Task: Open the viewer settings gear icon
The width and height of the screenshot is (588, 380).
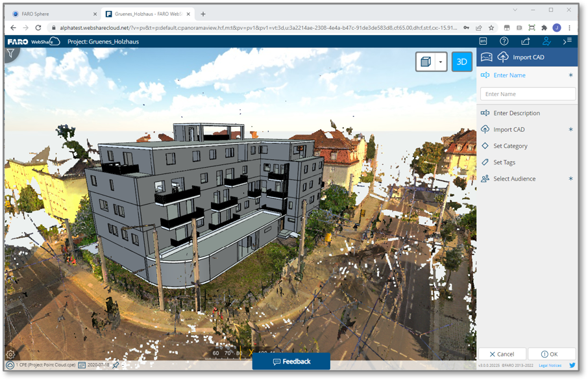Action: coord(10,355)
